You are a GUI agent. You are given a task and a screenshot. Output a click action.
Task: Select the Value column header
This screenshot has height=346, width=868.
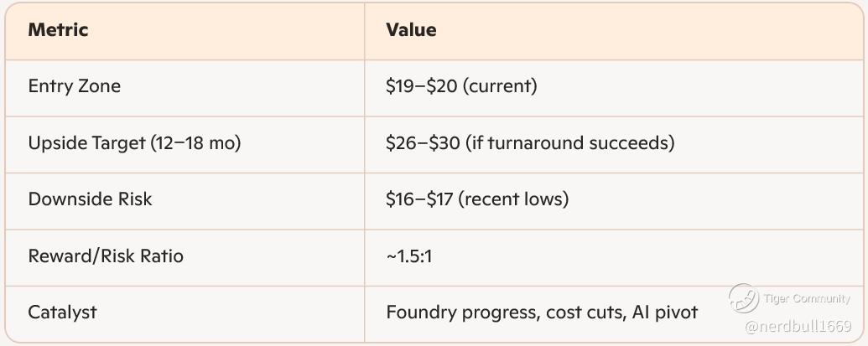(411, 30)
